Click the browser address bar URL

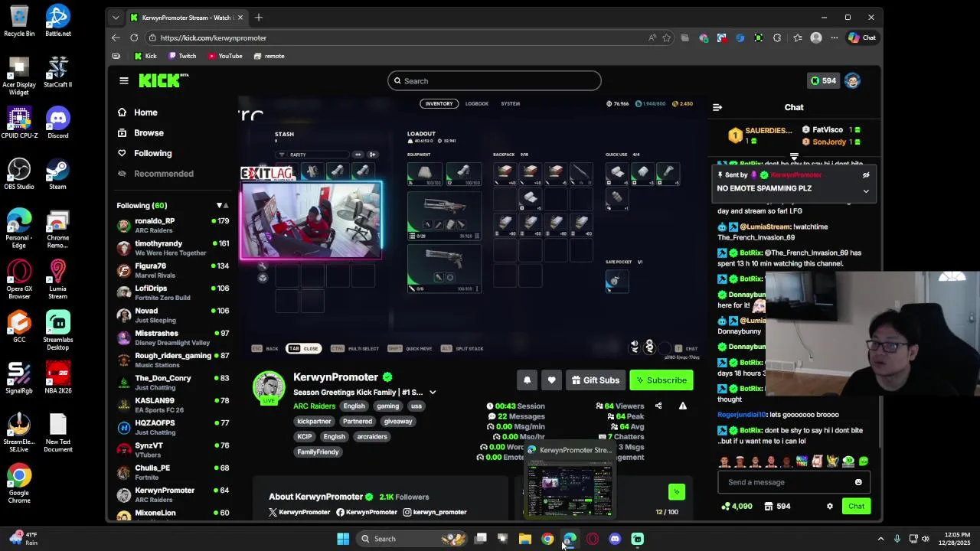pyautogui.click(x=214, y=37)
